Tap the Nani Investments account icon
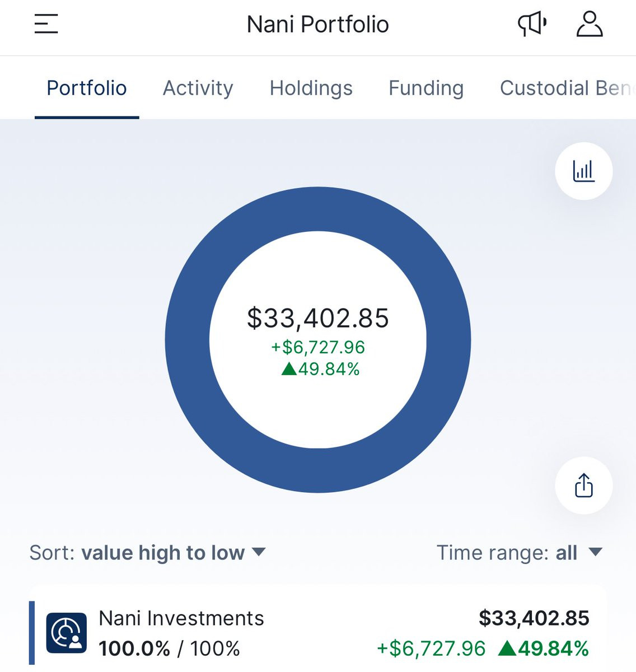Image resolution: width=636 pixels, height=672 pixels. click(67, 633)
